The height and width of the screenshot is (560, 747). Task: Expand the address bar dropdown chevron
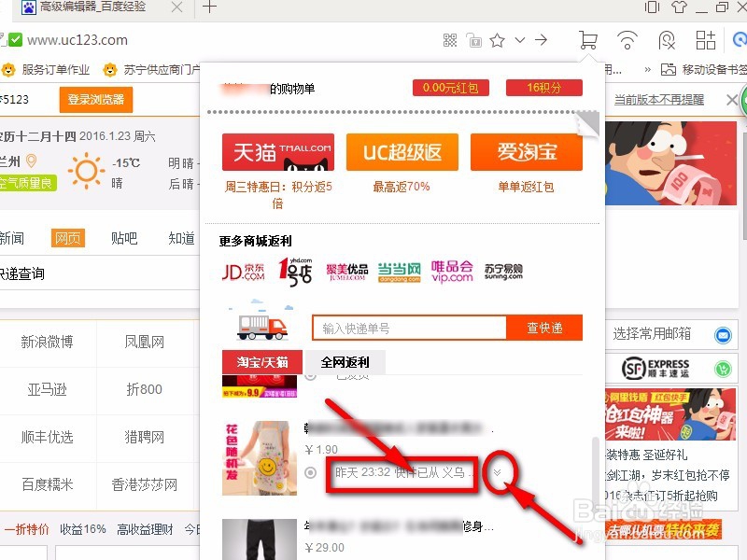pos(520,40)
